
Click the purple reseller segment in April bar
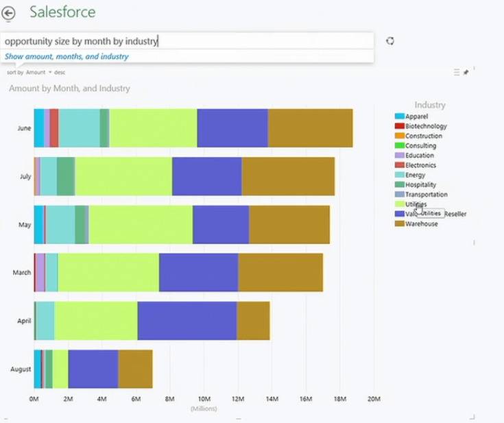[x=187, y=320]
